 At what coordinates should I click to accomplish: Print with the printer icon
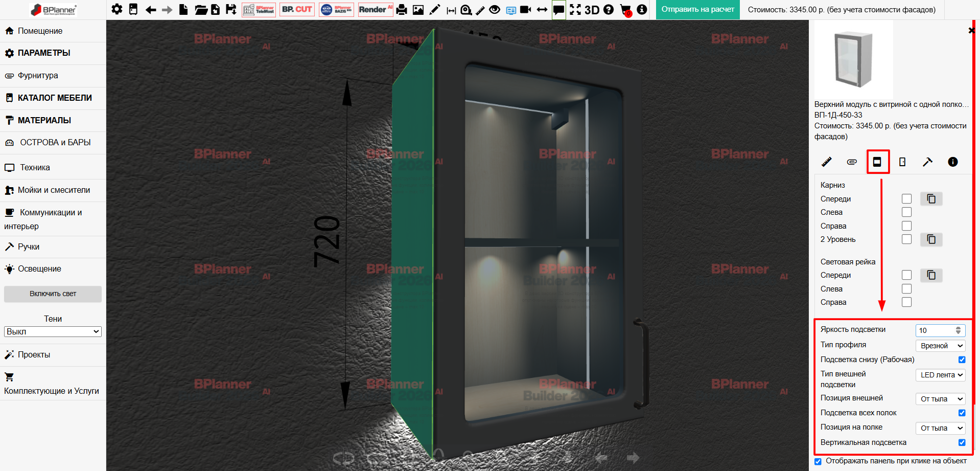[402, 10]
